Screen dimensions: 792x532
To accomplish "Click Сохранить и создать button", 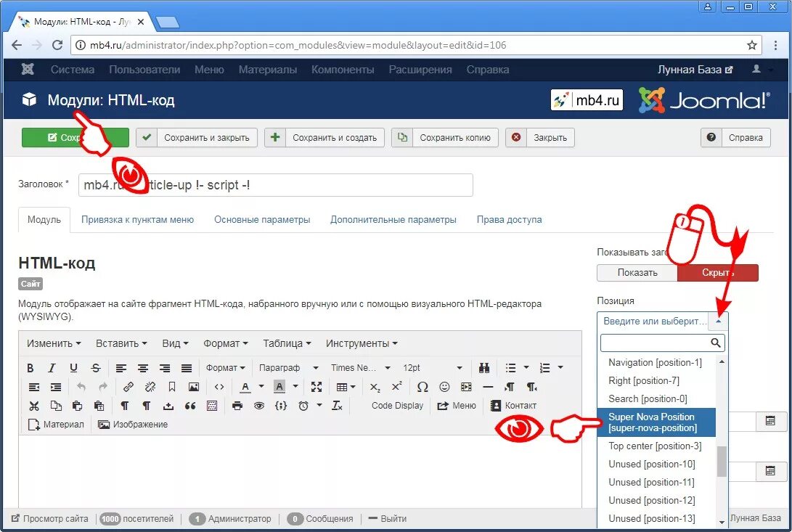I will 324,137.
